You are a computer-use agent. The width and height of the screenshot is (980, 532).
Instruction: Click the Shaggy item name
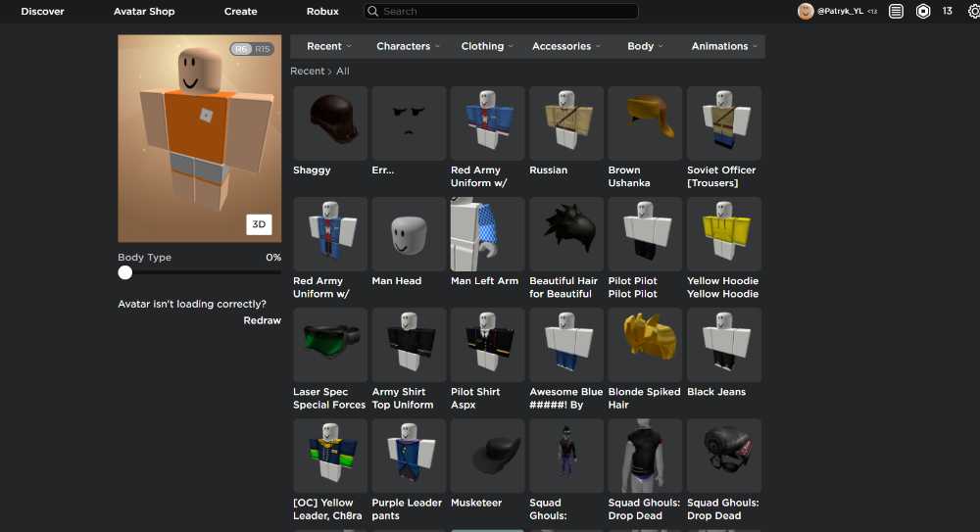(x=312, y=170)
